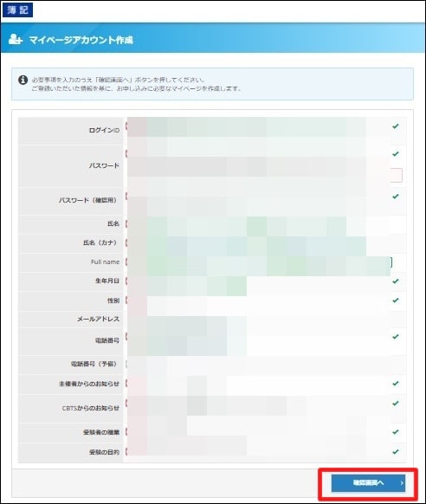Click the add-user account creation icon

[16, 40]
